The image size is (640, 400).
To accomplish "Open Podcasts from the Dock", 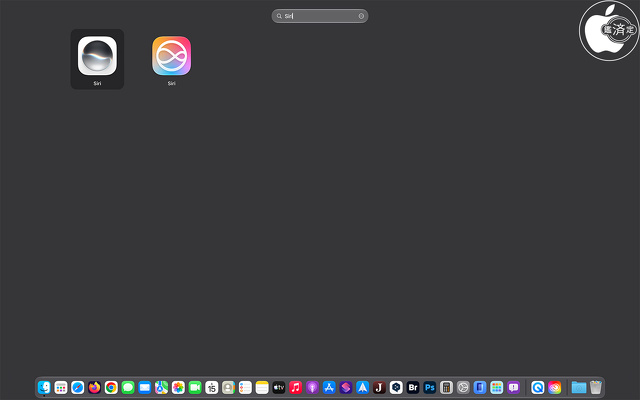I will [312, 387].
